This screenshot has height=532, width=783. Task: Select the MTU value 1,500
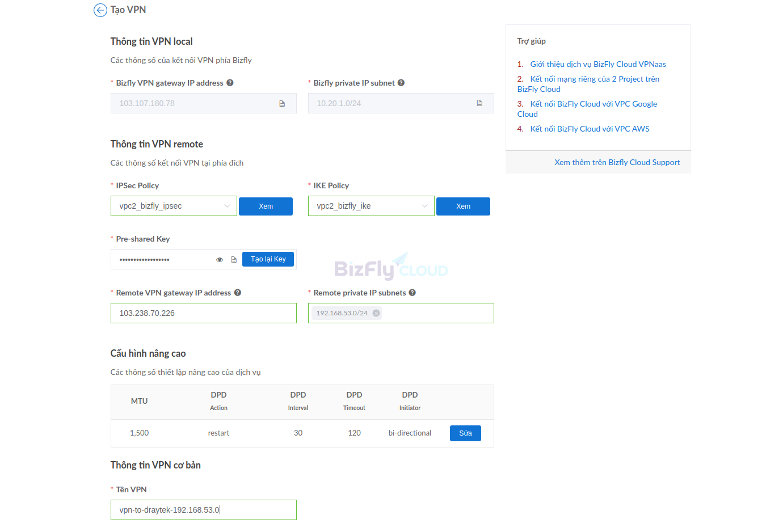click(139, 433)
